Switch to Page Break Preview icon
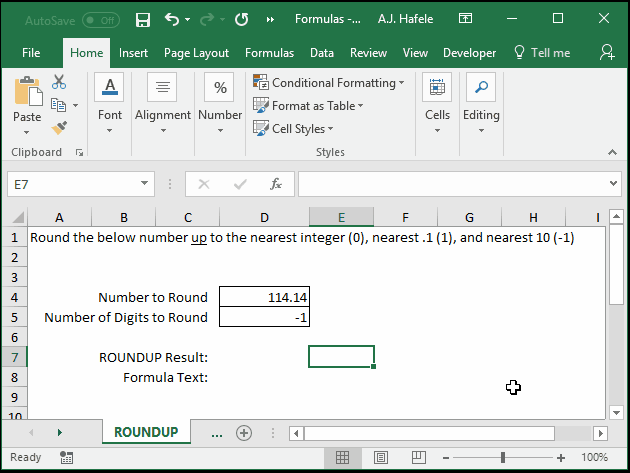The width and height of the screenshot is (630, 473). point(419,457)
